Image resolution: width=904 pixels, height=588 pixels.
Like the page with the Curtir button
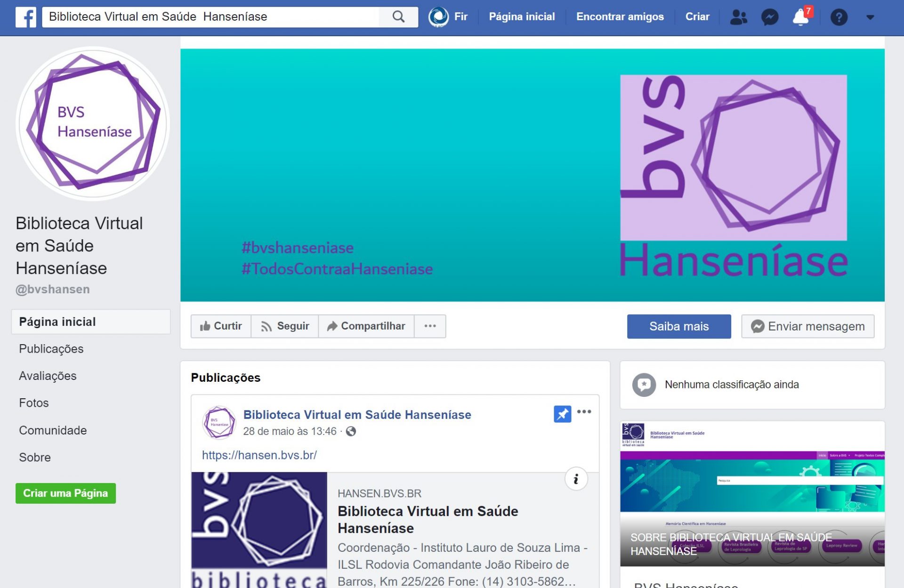pos(221,326)
